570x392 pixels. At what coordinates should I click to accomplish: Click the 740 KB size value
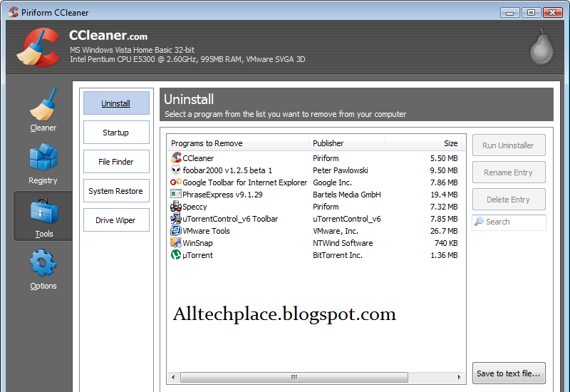click(x=446, y=243)
